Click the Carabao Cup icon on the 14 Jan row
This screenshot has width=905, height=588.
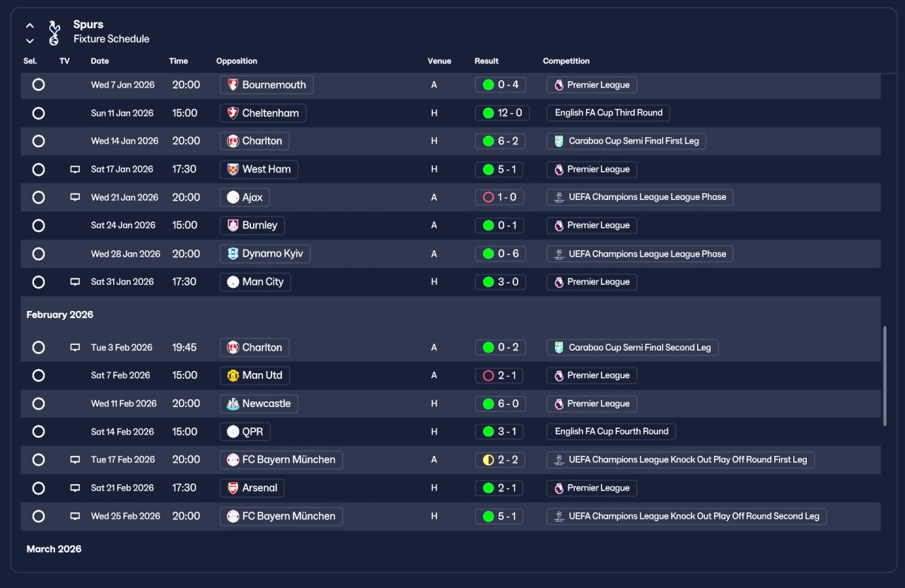[x=559, y=141]
